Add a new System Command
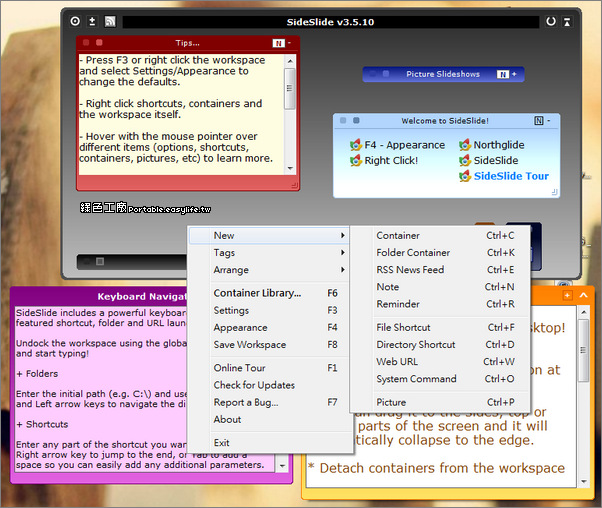 click(x=440, y=379)
